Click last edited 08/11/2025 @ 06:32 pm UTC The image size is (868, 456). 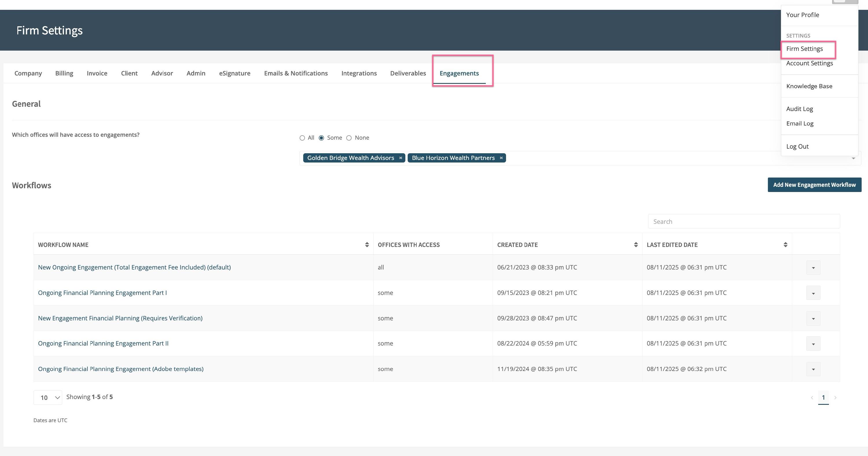point(686,369)
